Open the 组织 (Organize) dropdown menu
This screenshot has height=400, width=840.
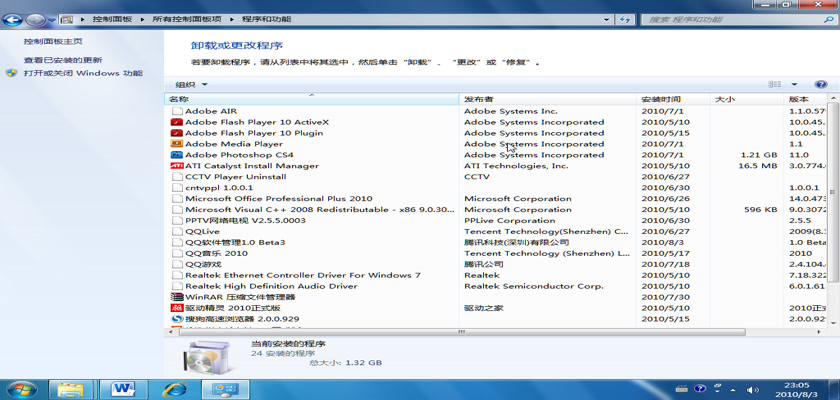[x=191, y=85]
